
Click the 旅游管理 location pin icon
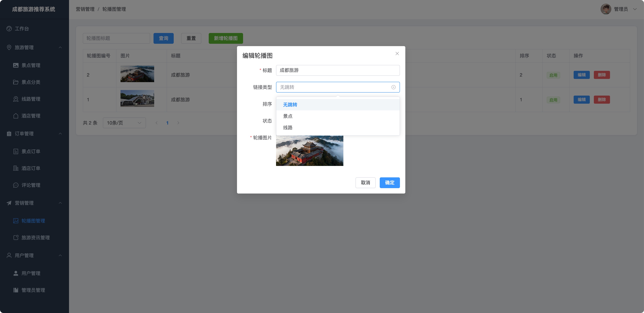[x=9, y=47]
